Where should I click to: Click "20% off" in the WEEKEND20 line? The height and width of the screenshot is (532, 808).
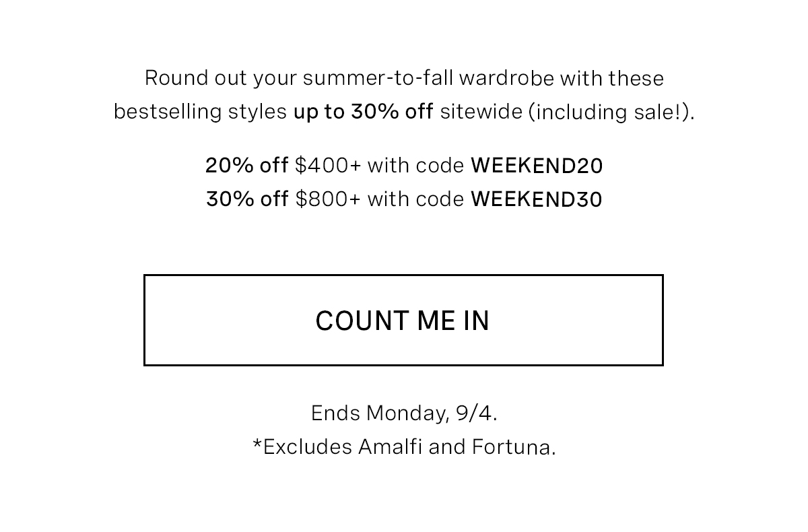pos(246,166)
